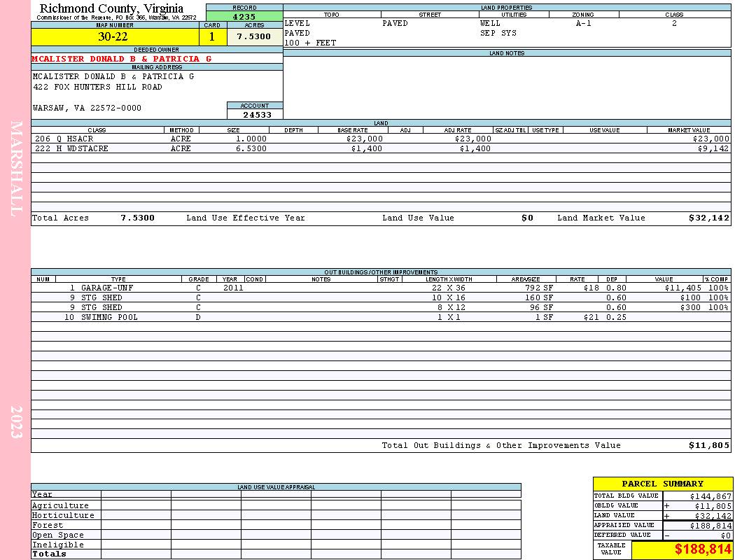The width and height of the screenshot is (735, 560).
Task: Select the $300 shed value
Action: pyautogui.click(x=690, y=308)
